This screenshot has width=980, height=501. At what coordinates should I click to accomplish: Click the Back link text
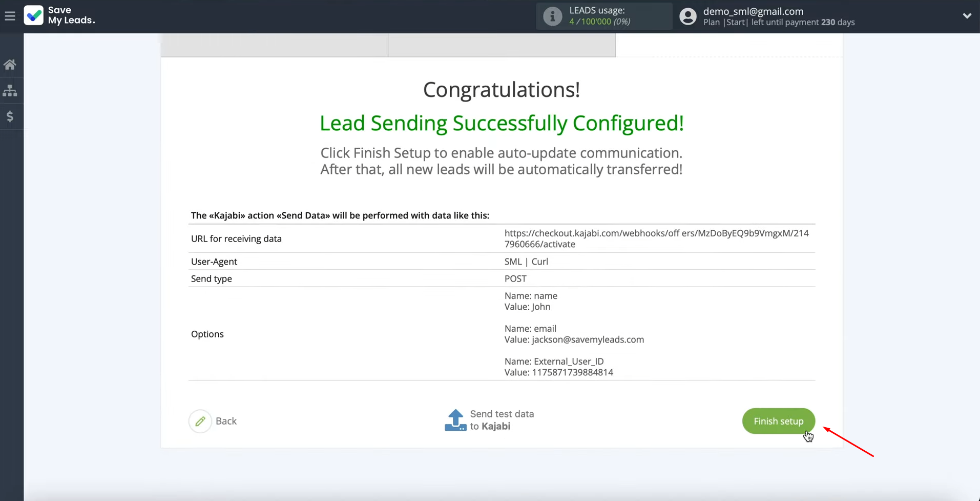(x=226, y=421)
